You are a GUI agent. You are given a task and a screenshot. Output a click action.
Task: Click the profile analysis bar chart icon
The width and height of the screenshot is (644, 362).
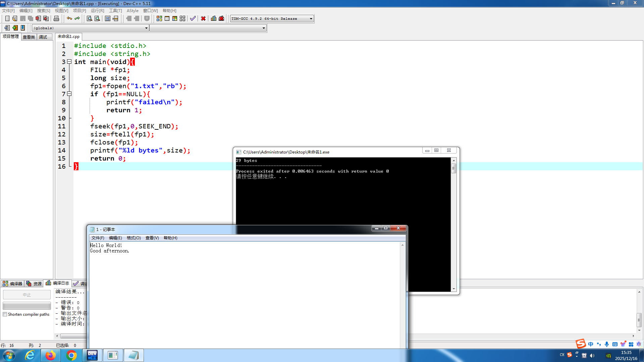point(214,18)
